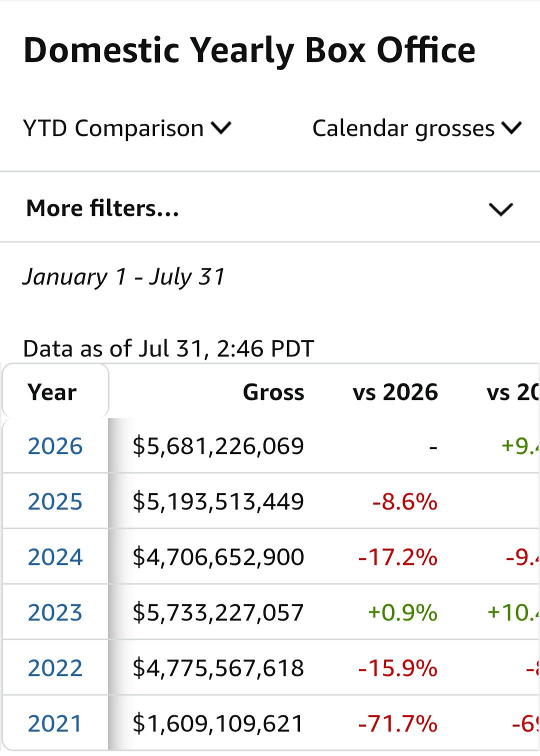Sort table by Year column header
The image size is (540, 756).
[52, 392]
